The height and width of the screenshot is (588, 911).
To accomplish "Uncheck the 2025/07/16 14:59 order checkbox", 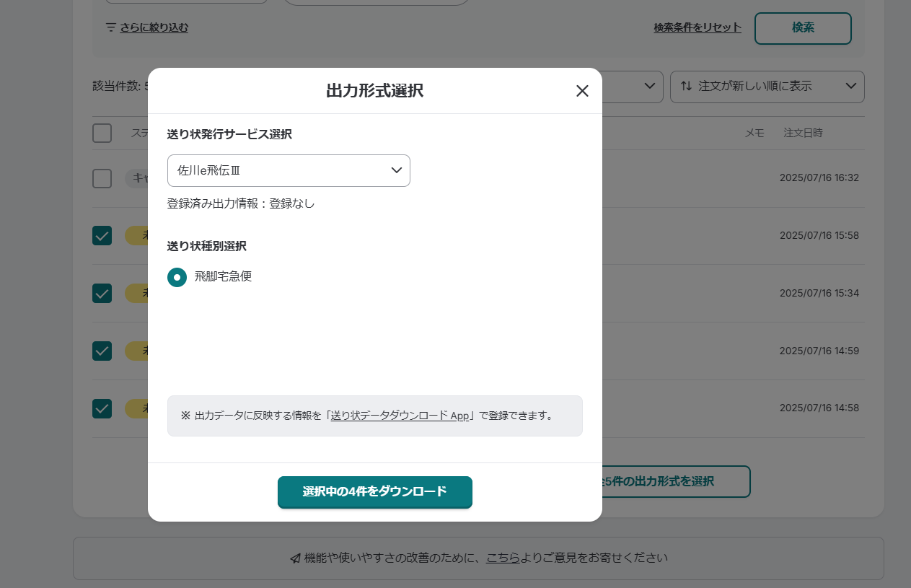I will click(102, 351).
